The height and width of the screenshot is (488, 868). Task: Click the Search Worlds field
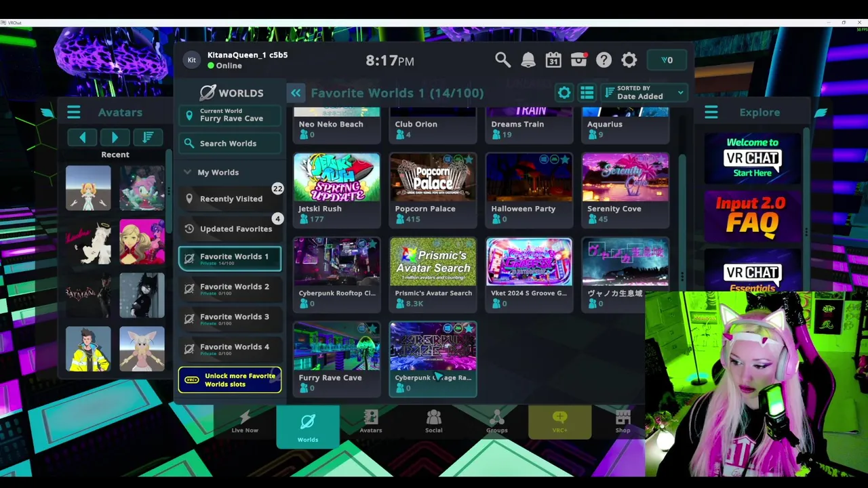[x=230, y=143]
